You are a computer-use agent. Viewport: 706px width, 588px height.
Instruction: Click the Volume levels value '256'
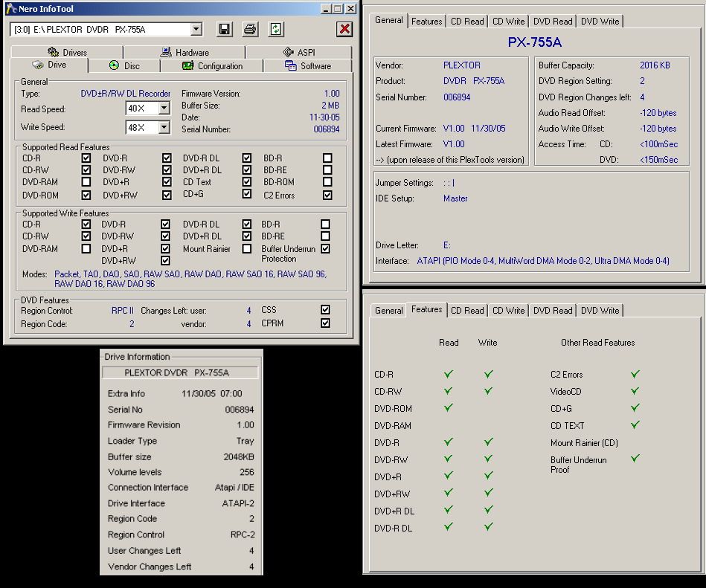tap(247, 472)
